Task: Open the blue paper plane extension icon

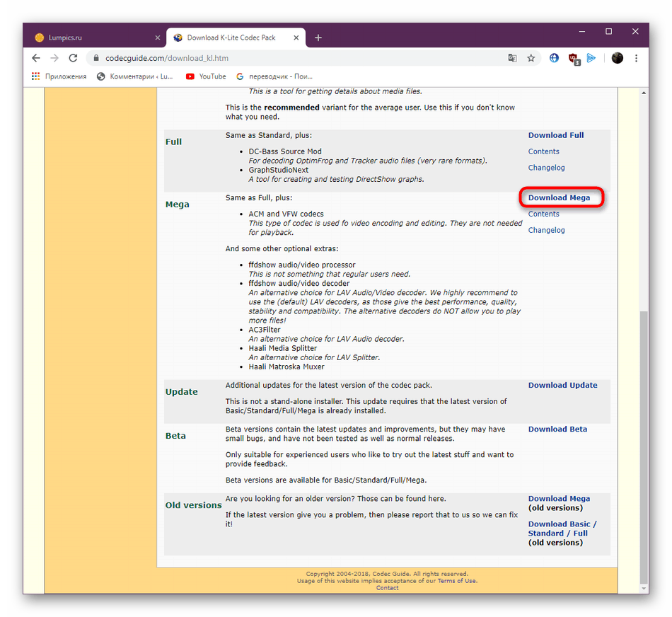Action: coord(591,58)
